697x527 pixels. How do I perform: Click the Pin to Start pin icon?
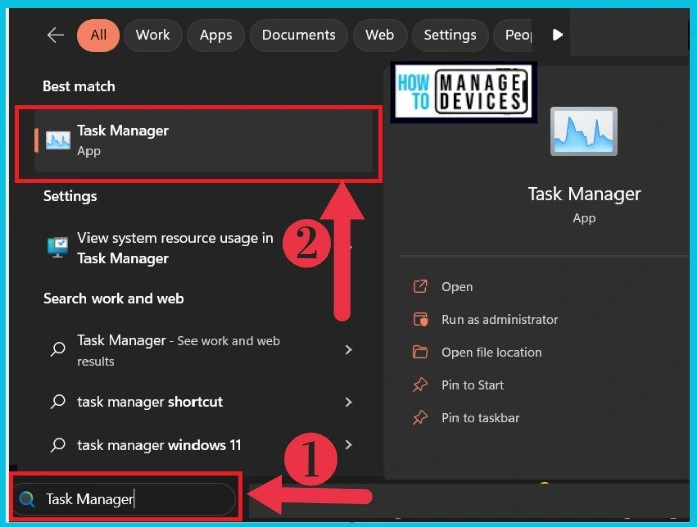421,385
